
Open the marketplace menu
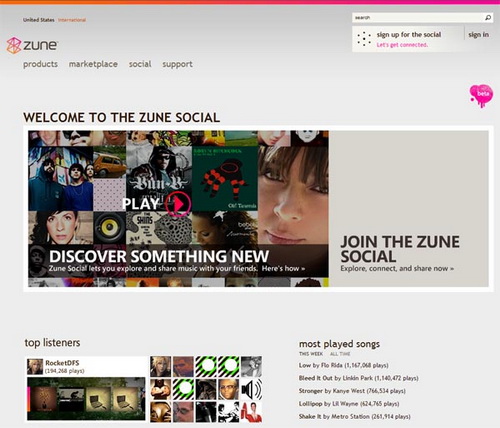pyautogui.click(x=93, y=64)
